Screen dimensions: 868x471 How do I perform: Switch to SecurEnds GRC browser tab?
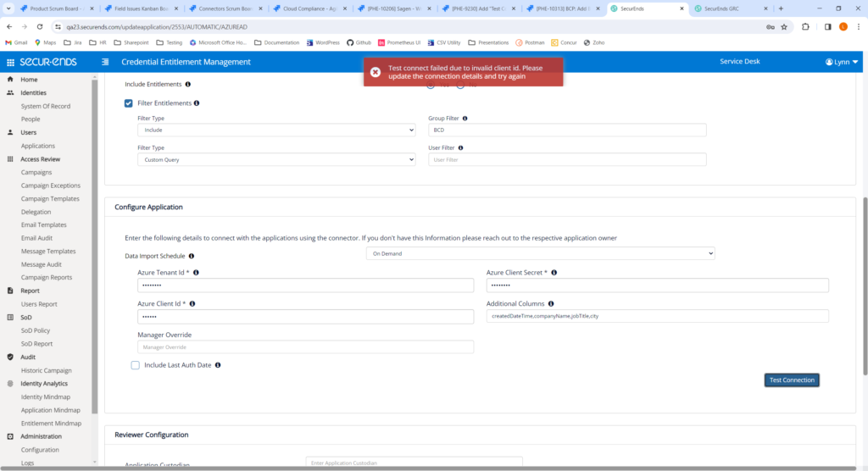click(735, 8)
